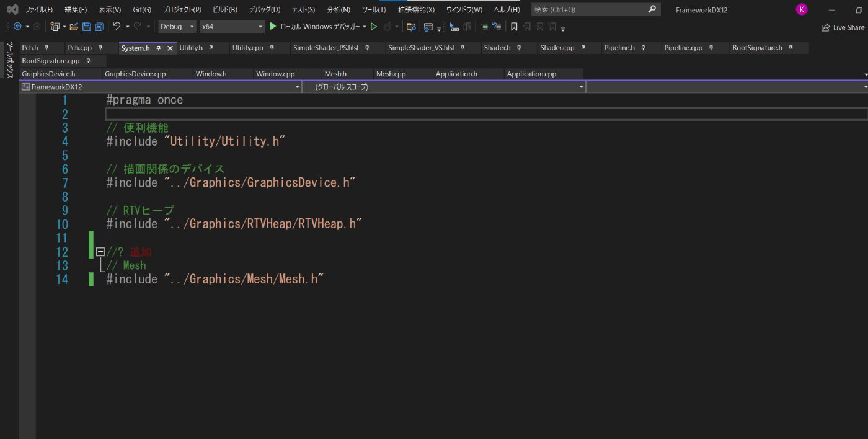Click the member list icon in the text editor toolbar
The width and height of the screenshot is (868, 439).
pyautogui.click(x=454, y=27)
